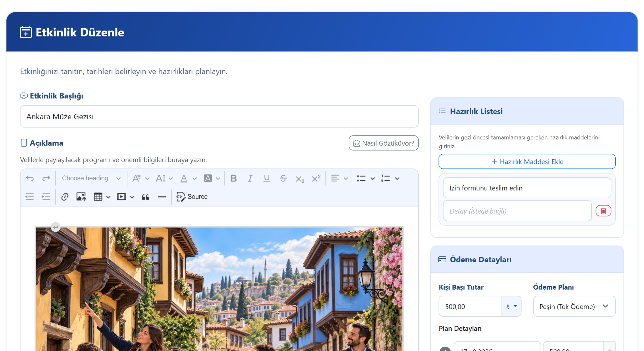Toggle italic formatting
644x351 pixels.
[250, 178]
